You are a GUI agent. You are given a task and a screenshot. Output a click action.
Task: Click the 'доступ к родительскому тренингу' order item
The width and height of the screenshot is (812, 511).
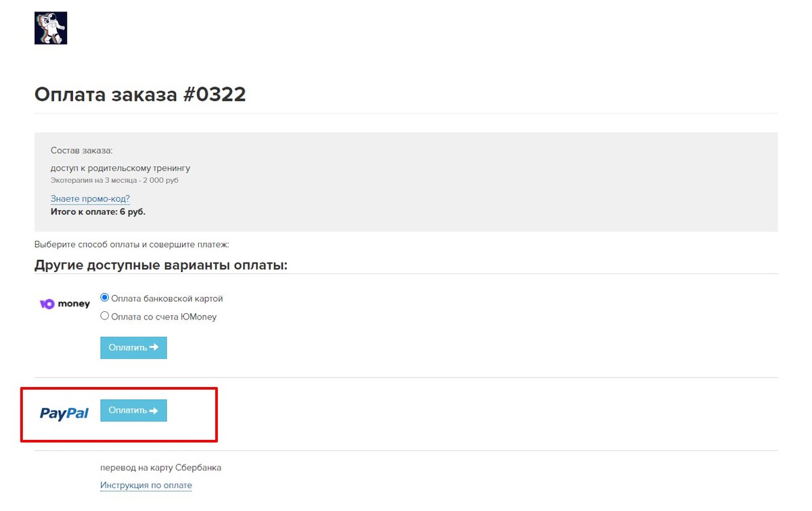(x=120, y=168)
